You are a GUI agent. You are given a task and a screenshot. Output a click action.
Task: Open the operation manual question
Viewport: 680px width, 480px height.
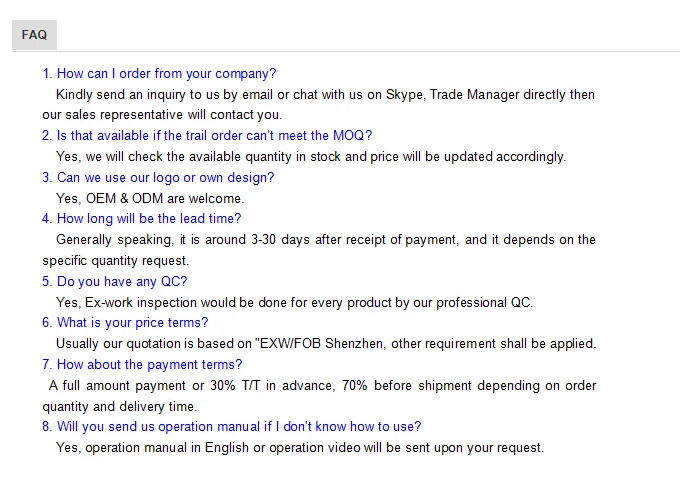(231, 426)
